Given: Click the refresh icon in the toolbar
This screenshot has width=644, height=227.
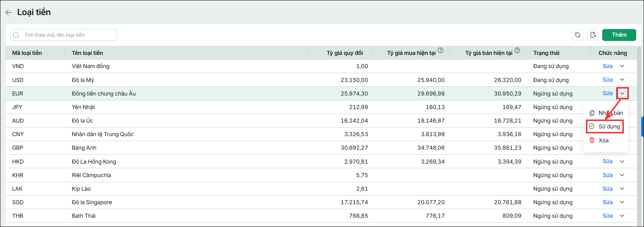Looking at the screenshot, I should 577,35.
